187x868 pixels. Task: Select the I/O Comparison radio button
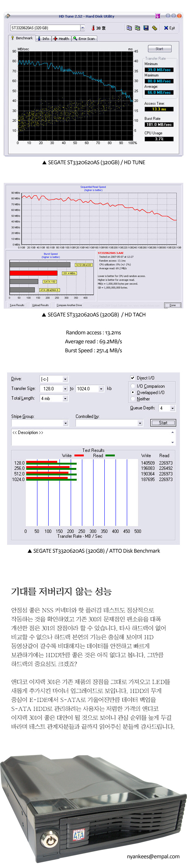pos(133,386)
